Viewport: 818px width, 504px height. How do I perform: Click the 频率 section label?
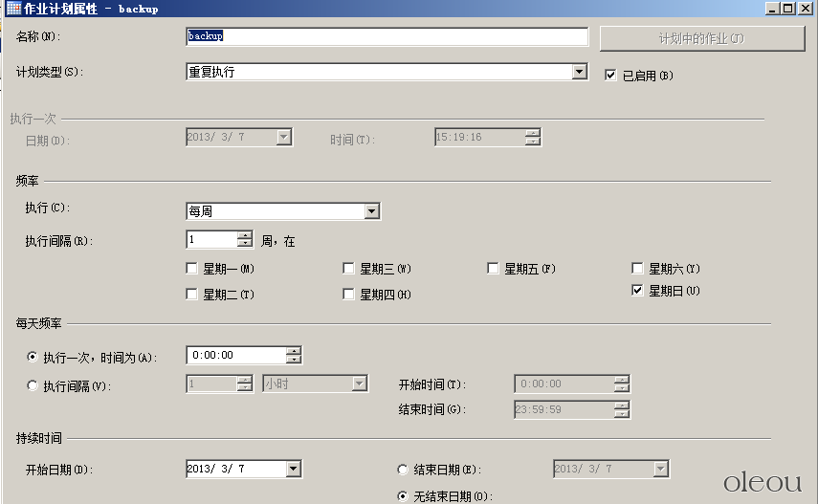click(27, 181)
